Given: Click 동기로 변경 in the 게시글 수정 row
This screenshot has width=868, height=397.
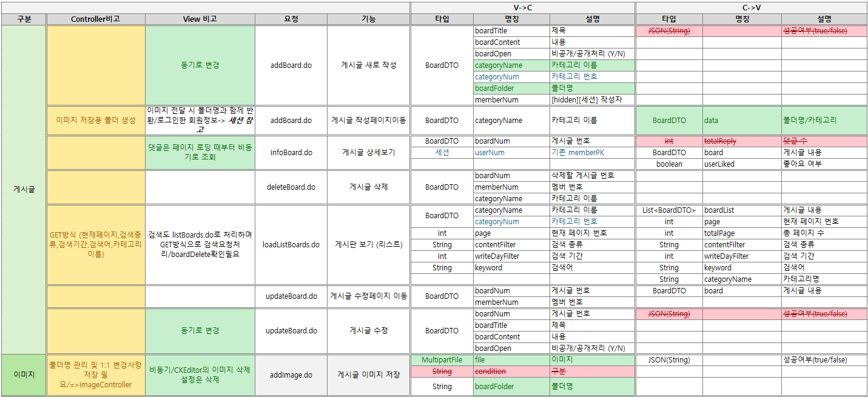Looking at the screenshot, I should [x=200, y=331].
